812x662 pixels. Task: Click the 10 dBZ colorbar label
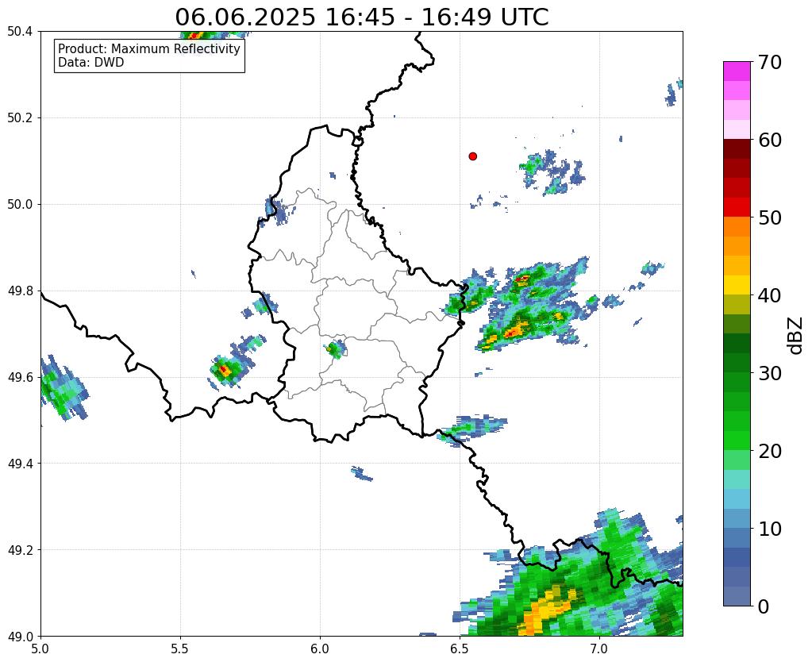pyautogui.click(x=768, y=529)
